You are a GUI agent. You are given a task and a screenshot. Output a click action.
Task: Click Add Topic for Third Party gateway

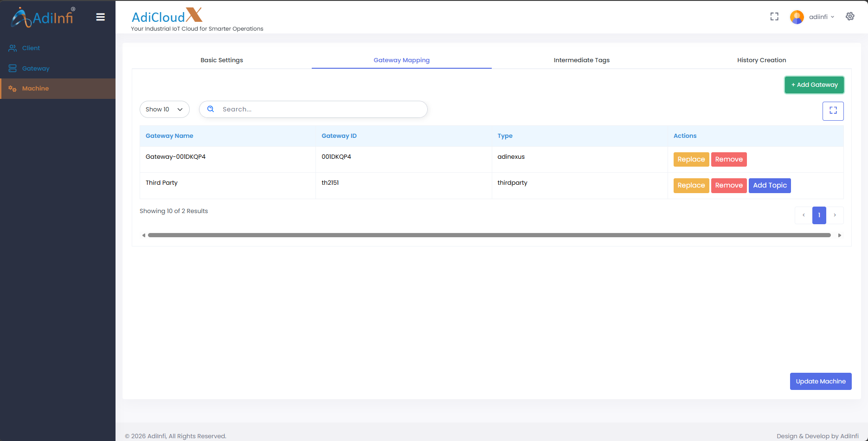tap(769, 186)
